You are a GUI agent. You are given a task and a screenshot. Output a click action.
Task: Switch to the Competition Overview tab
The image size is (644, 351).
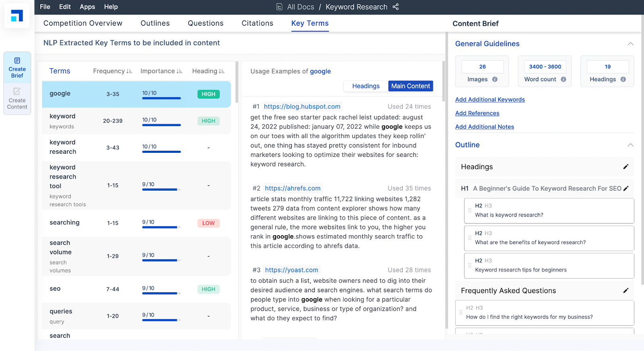[x=83, y=23]
